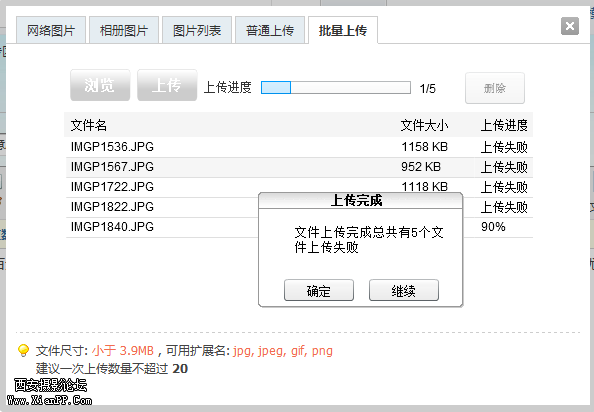Select file row IMGP1822.JPG
This screenshot has width=594, height=412.
click(299, 207)
